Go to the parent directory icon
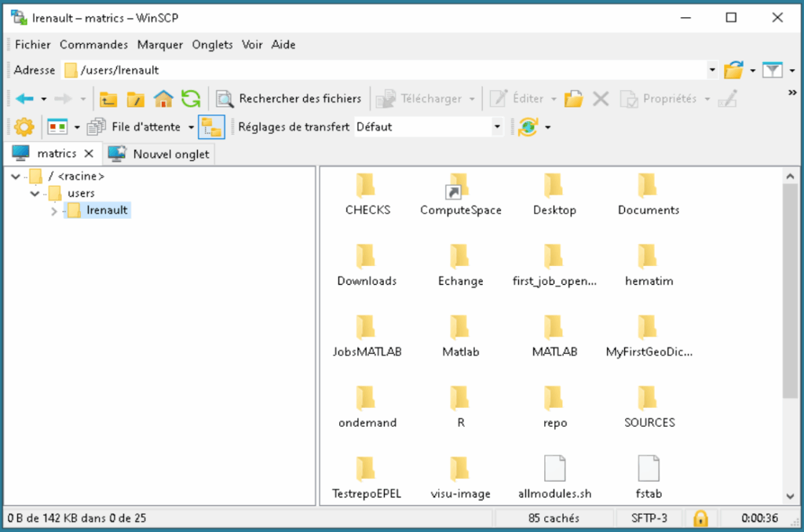 [108, 99]
